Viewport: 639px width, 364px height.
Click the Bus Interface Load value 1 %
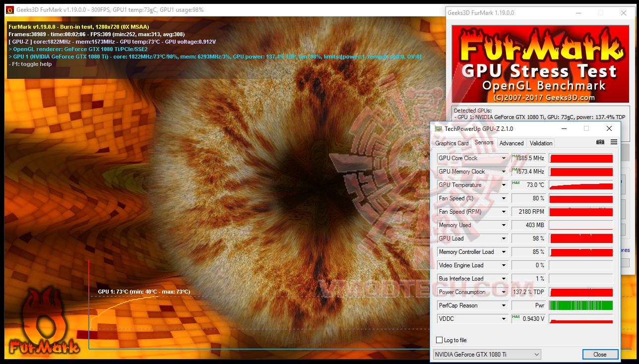[x=528, y=279]
